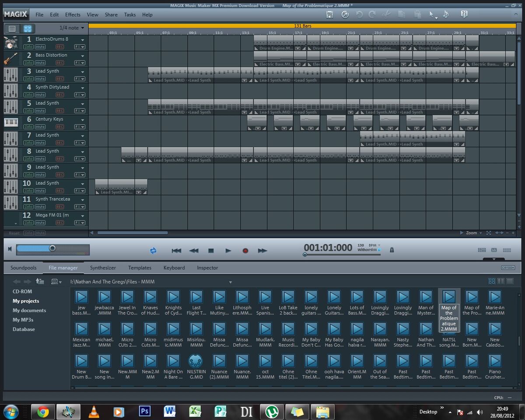Open the Effects menu

point(73,14)
